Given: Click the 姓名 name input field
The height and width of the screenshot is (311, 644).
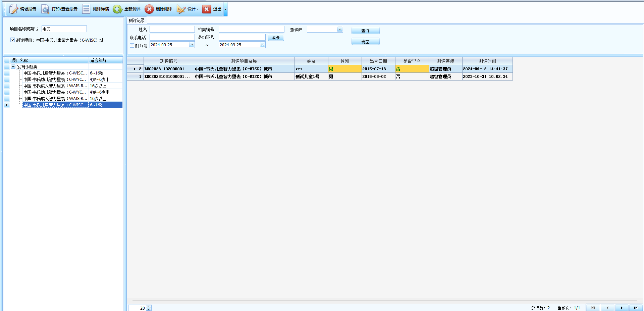Looking at the screenshot, I should click(172, 30).
